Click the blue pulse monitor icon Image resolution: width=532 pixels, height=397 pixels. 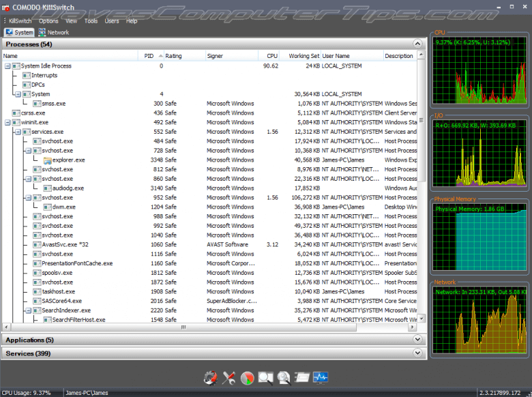pos(321,377)
